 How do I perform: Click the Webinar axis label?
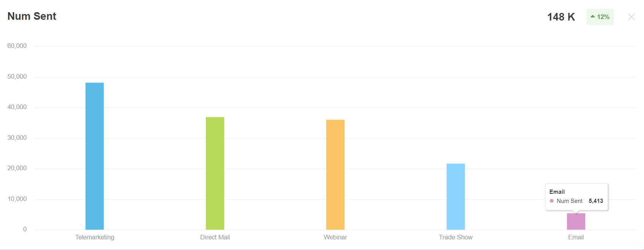pos(335,237)
